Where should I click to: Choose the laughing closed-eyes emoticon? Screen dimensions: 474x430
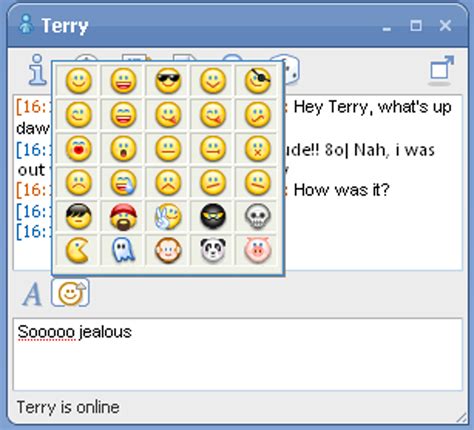point(123,115)
